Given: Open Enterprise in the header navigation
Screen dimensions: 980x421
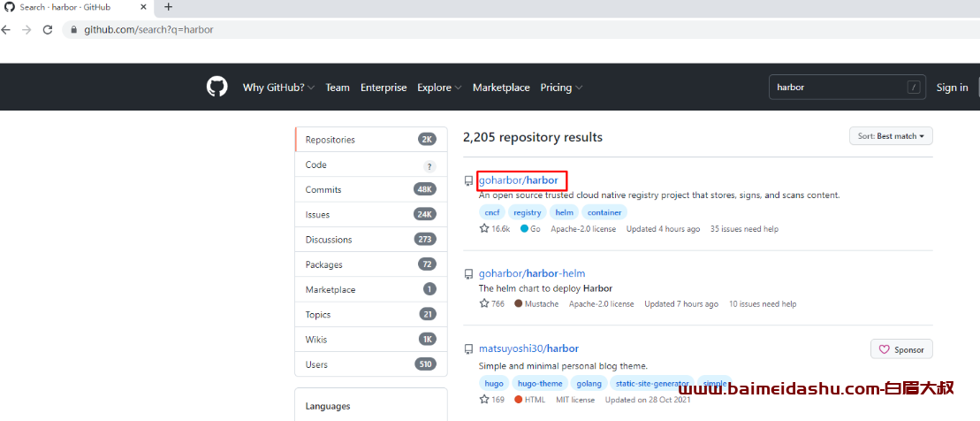Looking at the screenshot, I should 384,88.
